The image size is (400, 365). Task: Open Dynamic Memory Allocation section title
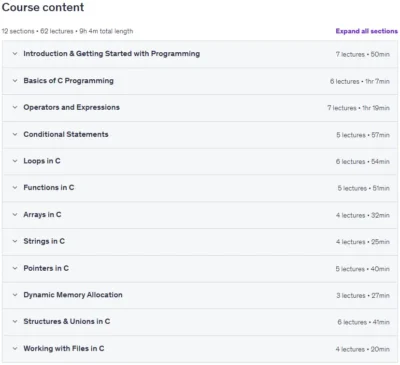(73, 295)
